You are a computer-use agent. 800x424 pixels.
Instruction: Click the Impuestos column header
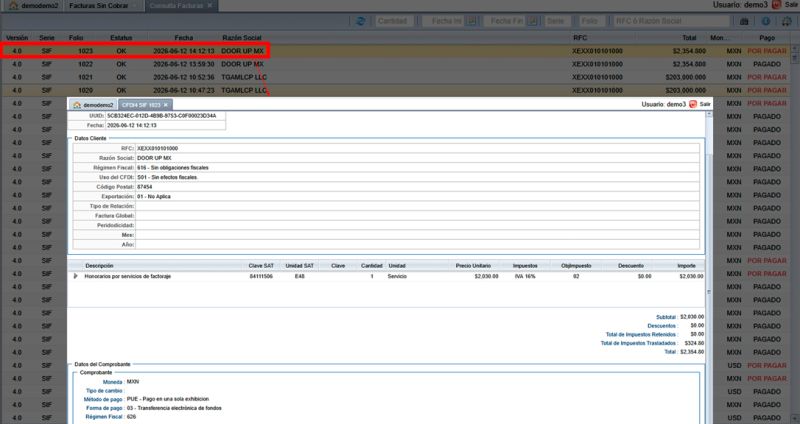pyautogui.click(x=525, y=266)
